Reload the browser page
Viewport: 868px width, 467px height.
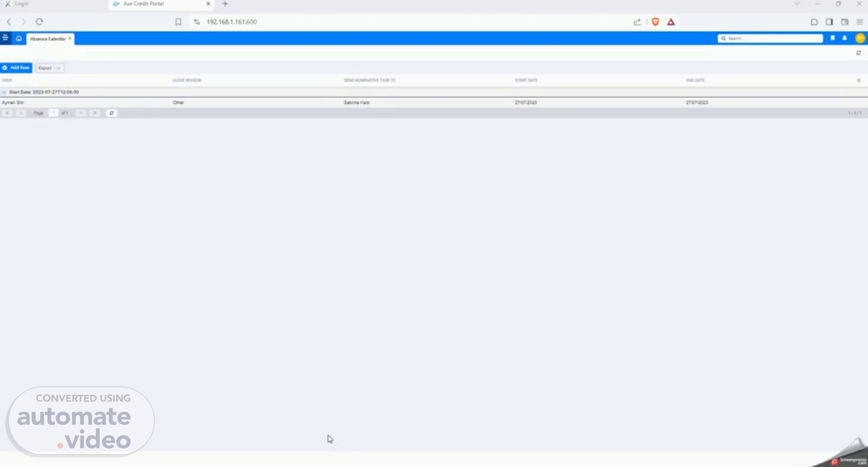pos(39,22)
